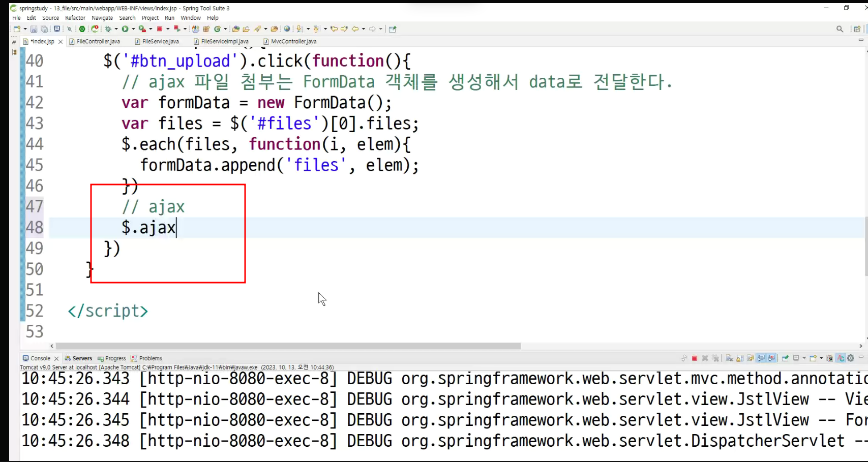
Task: Switch to the MvcController.java editor tab
Action: (290, 41)
